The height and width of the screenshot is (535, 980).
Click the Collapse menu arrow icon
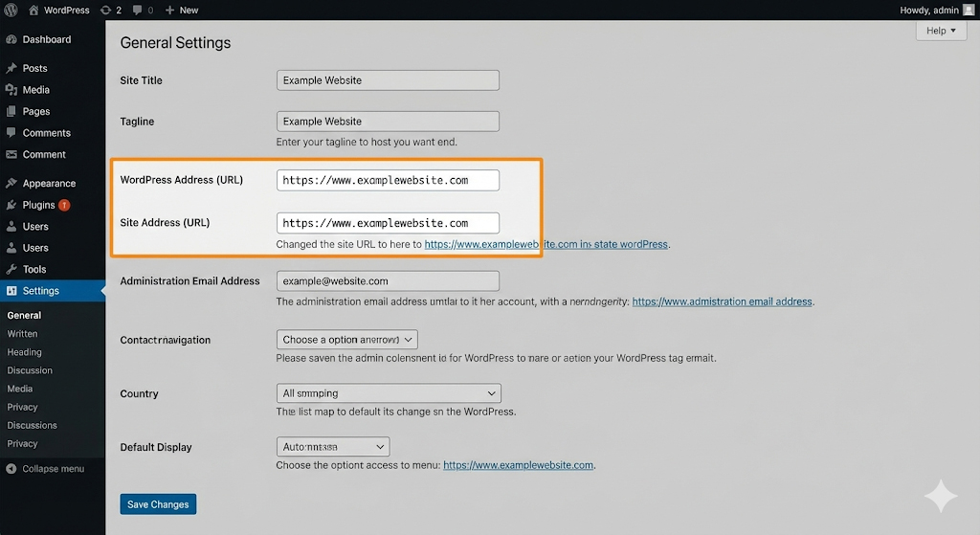point(11,469)
